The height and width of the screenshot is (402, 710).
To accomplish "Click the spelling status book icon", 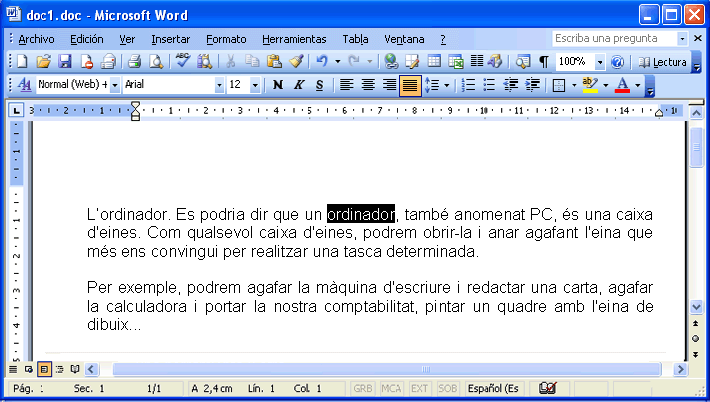I will (547, 388).
